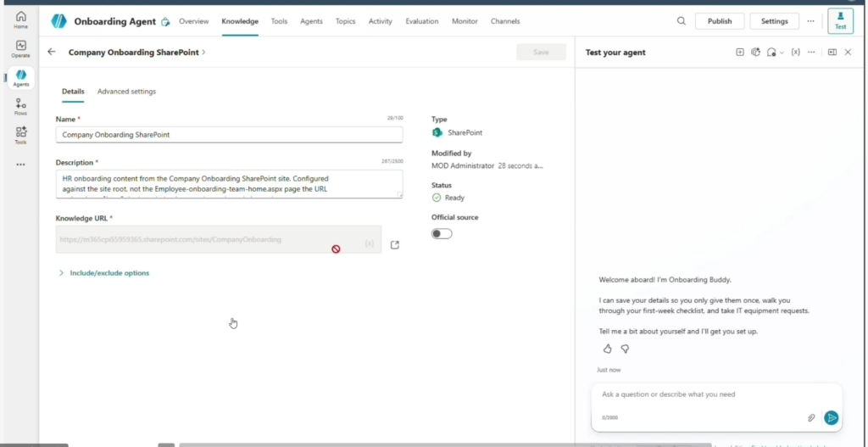
Task: Click chevron next to Company Onboarding SharePoint
Action: coord(203,52)
